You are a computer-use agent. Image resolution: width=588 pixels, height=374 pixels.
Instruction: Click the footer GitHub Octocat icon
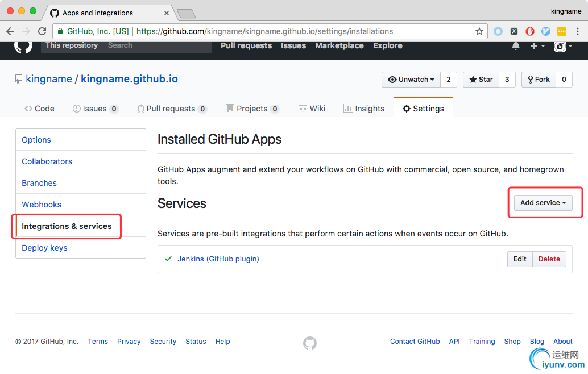310,343
